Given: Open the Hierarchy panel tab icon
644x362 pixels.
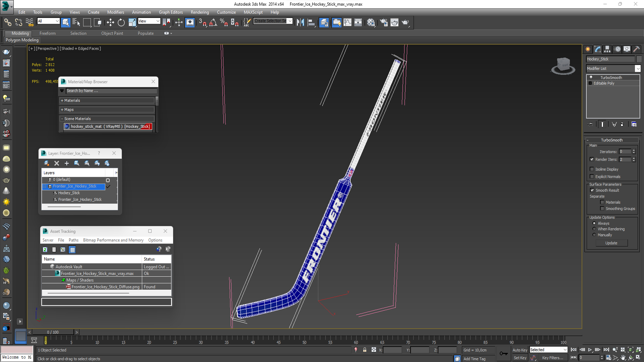Looking at the screenshot, I should point(607,49).
